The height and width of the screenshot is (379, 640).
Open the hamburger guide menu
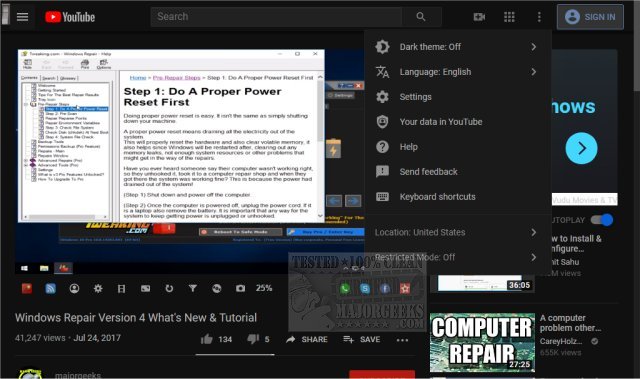pos(22,17)
